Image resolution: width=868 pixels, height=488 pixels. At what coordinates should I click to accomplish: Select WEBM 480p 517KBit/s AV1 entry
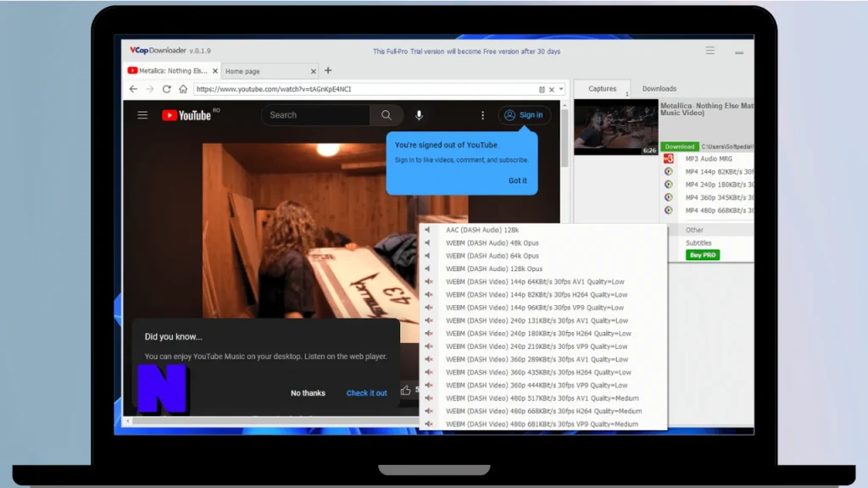[x=543, y=398]
